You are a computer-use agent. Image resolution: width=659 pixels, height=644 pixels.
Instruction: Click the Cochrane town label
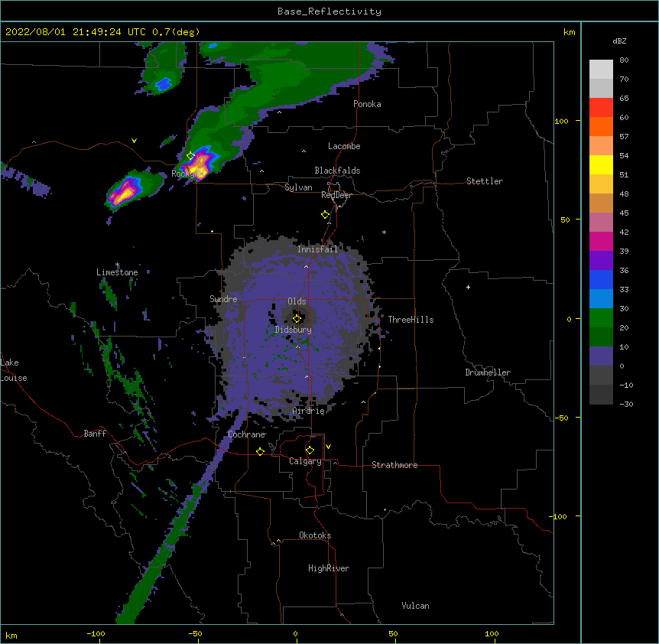tap(246, 434)
